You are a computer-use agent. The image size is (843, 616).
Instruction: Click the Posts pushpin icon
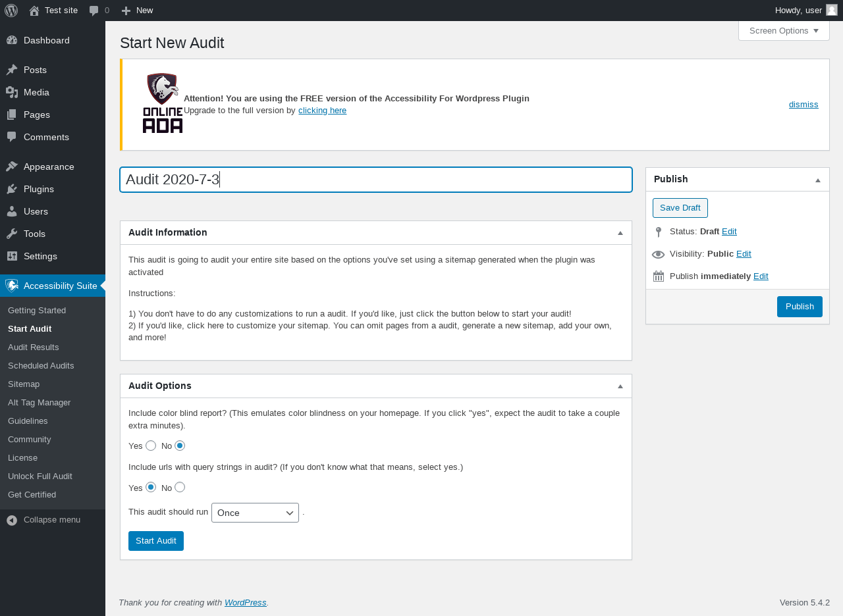[12, 70]
